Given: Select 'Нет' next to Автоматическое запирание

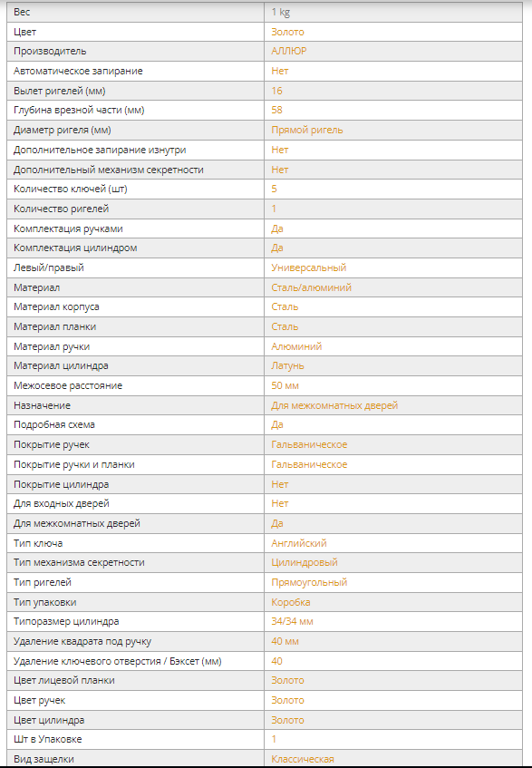Looking at the screenshot, I should (x=279, y=71).
